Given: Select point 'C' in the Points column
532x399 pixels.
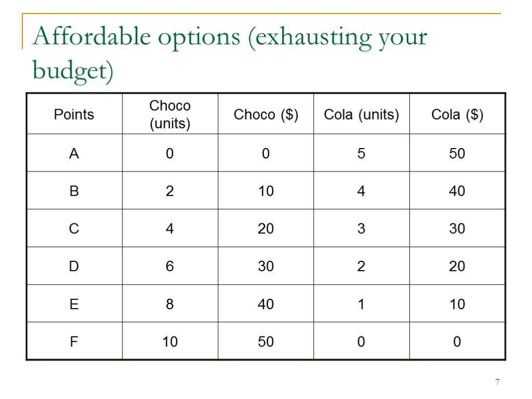Looking at the screenshot, I should 74,229.
